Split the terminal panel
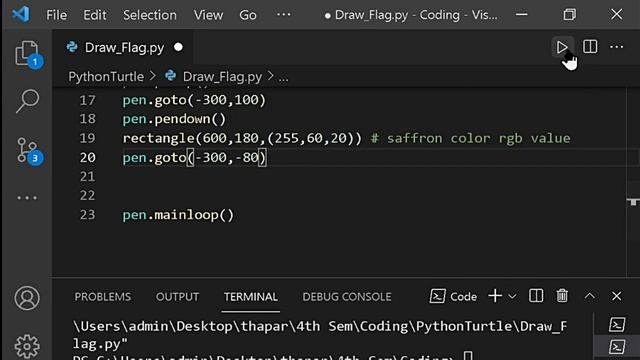 [x=536, y=296]
